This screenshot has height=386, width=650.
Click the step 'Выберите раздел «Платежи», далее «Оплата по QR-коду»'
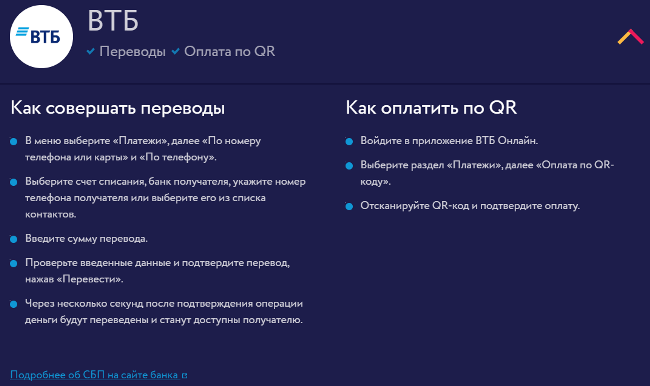(x=487, y=173)
